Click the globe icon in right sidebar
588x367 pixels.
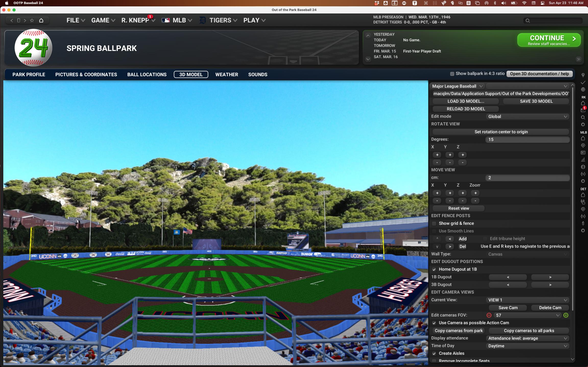[x=583, y=90]
